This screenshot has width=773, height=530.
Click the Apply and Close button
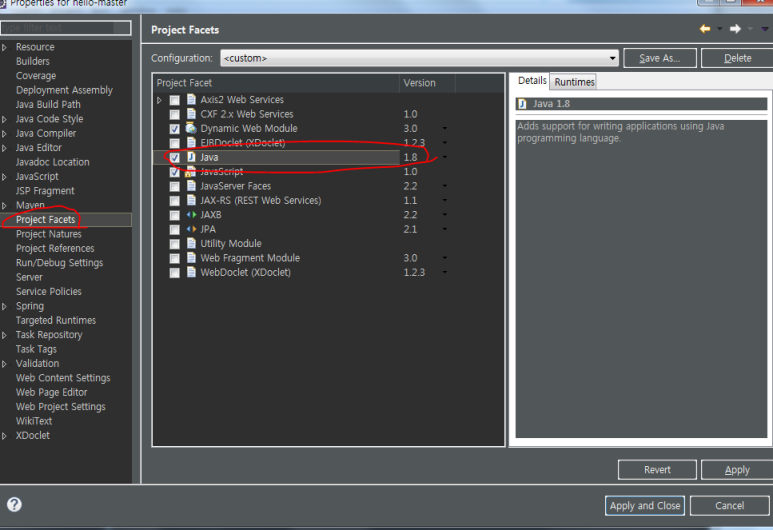click(x=645, y=506)
